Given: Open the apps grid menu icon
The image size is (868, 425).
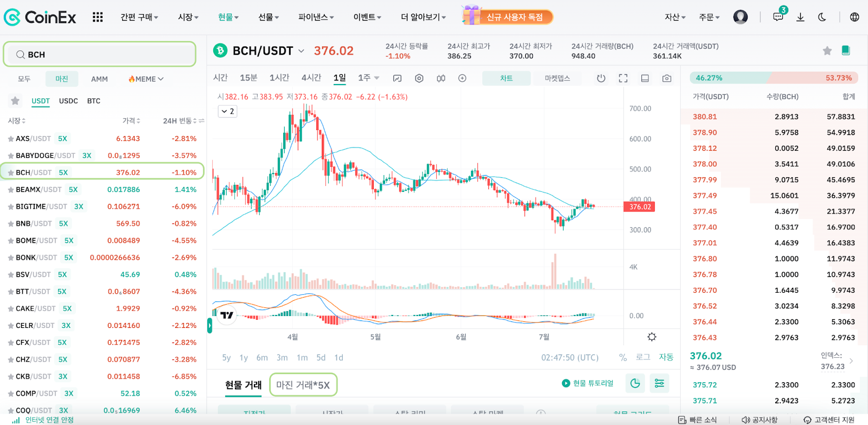Looking at the screenshot, I should (x=98, y=17).
